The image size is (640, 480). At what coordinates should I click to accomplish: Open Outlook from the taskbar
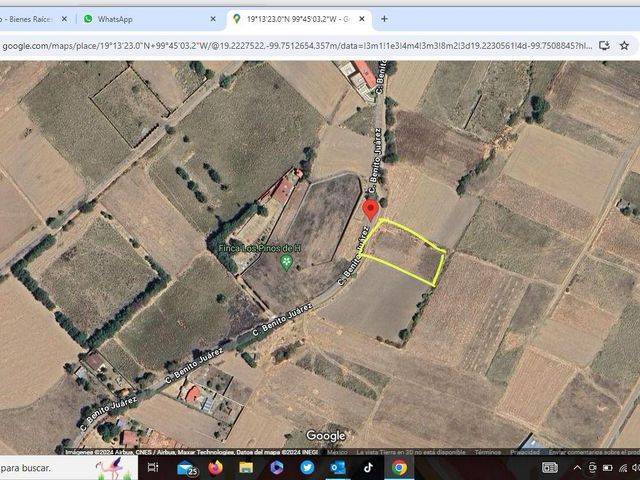point(338,468)
